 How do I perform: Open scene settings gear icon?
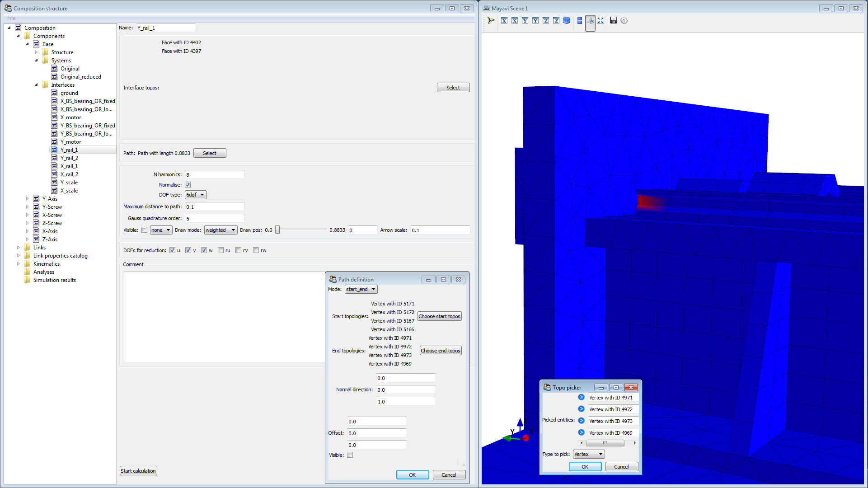click(624, 20)
